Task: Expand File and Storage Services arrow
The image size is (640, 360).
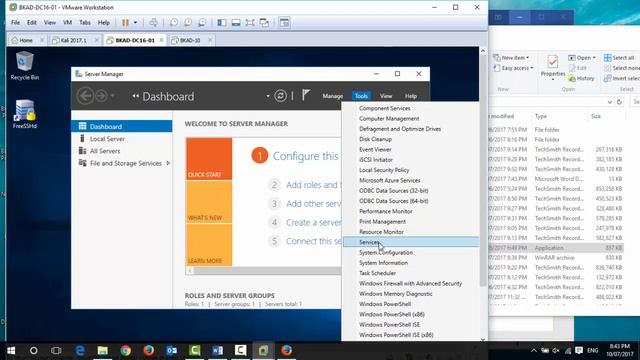Action: point(168,163)
